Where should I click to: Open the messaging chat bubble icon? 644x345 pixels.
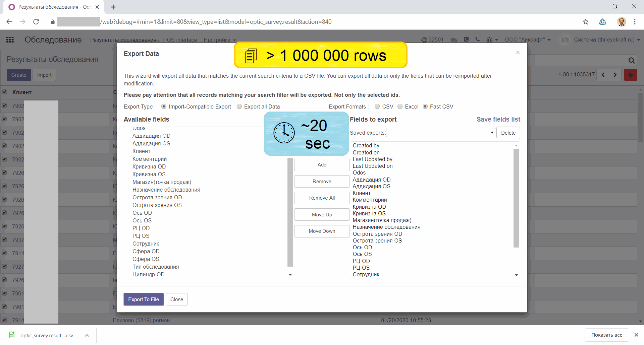(454, 40)
